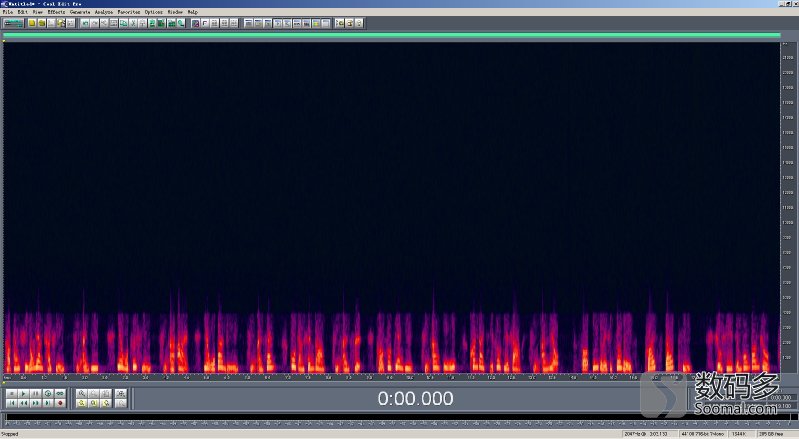Click the Open file folder icon
This screenshot has height=439, width=799.
[x=42, y=23]
